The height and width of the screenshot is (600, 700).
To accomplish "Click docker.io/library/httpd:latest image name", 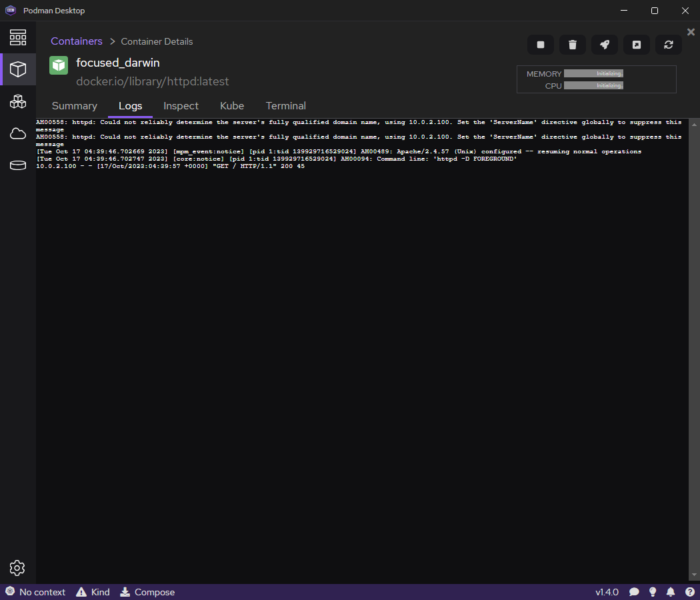I will tap(152, 81).
